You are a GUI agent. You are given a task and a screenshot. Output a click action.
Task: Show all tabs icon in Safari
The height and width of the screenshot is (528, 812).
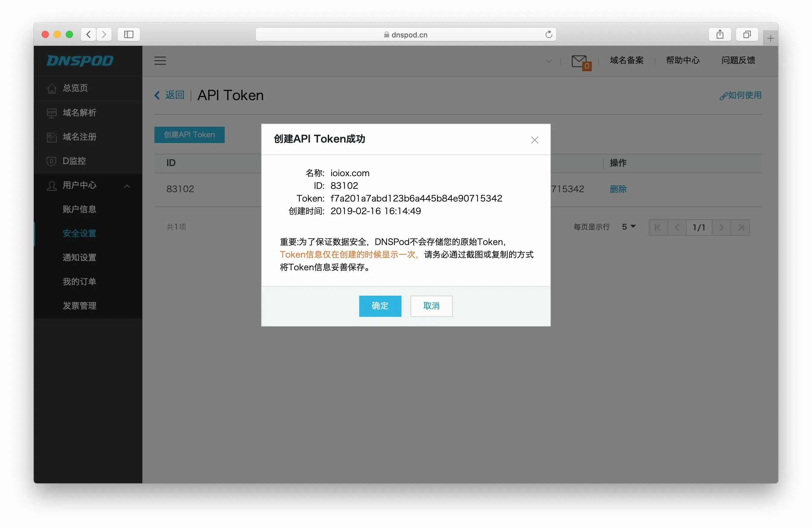tap(747, 34)
